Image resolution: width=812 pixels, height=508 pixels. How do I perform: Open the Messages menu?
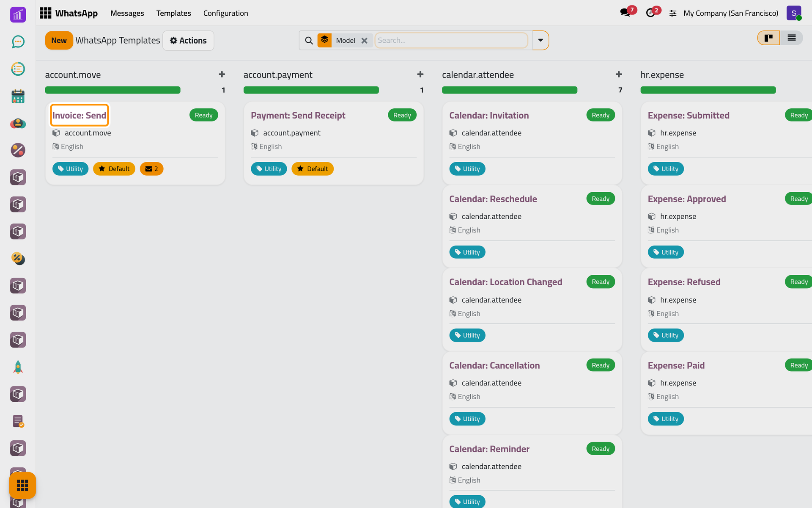pyautogui.click(x=127, y=13)
